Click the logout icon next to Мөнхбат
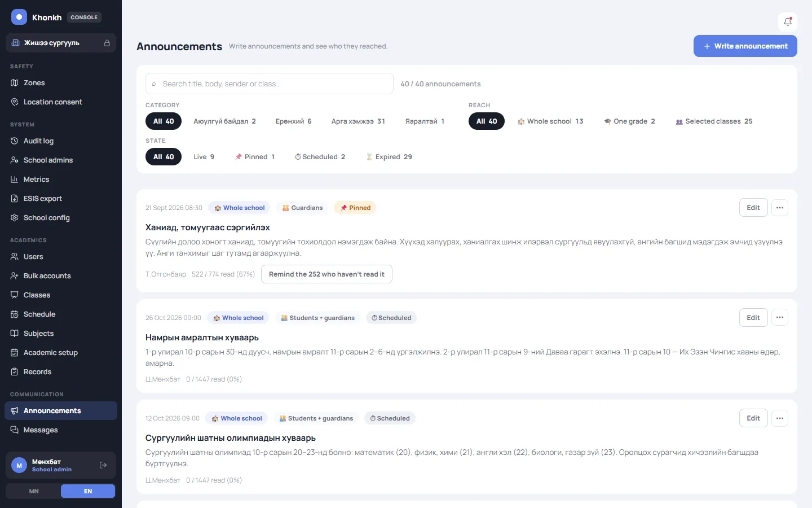Viewport: 812px width, 508px height. tap(103, 465)
